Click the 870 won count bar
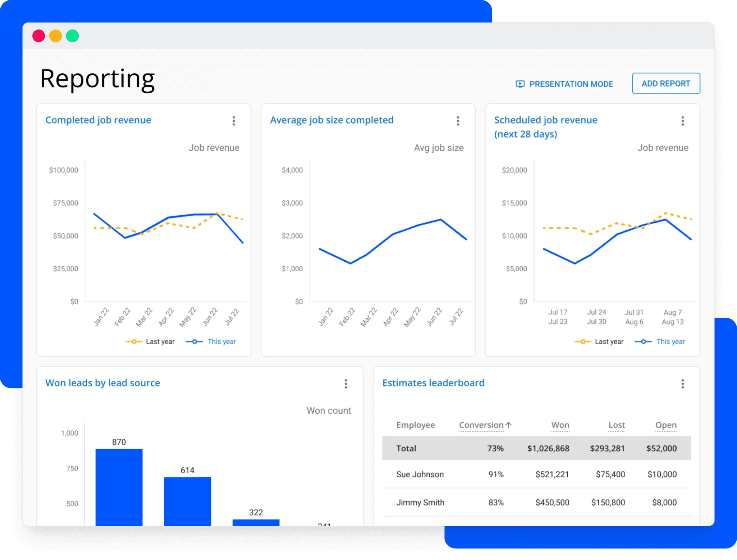The height and width of the screenshot is (560, 737). tap(119, 487)
